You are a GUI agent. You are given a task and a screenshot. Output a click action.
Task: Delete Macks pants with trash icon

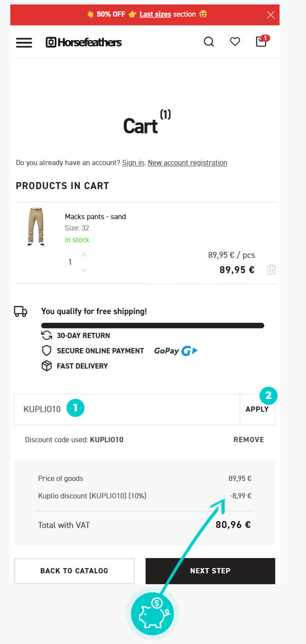(272, 270)
